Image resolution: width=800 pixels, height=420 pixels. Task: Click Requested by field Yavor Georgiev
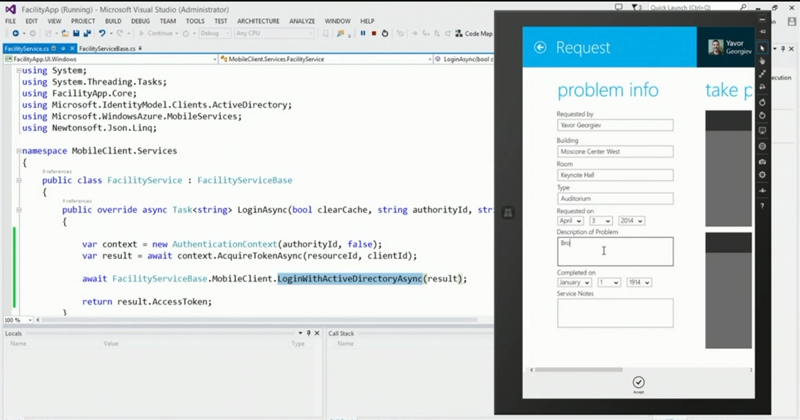pos(615,125)
